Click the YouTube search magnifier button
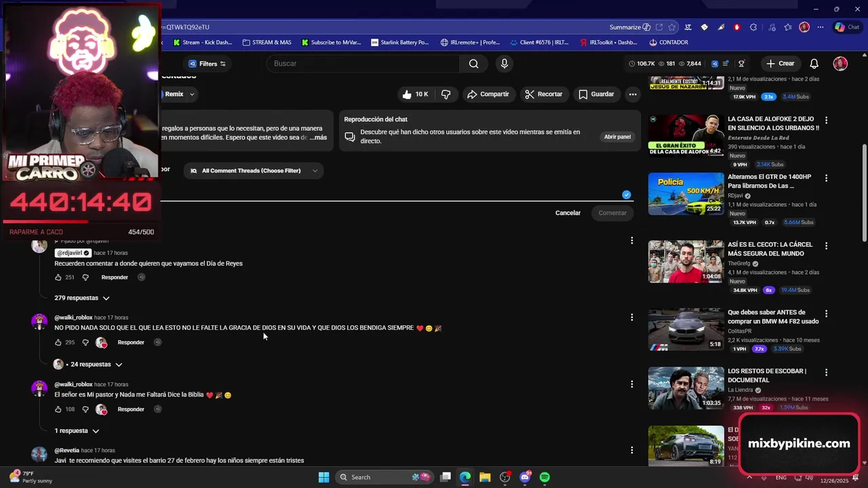868x488 pixels. (x=473, y=64)
